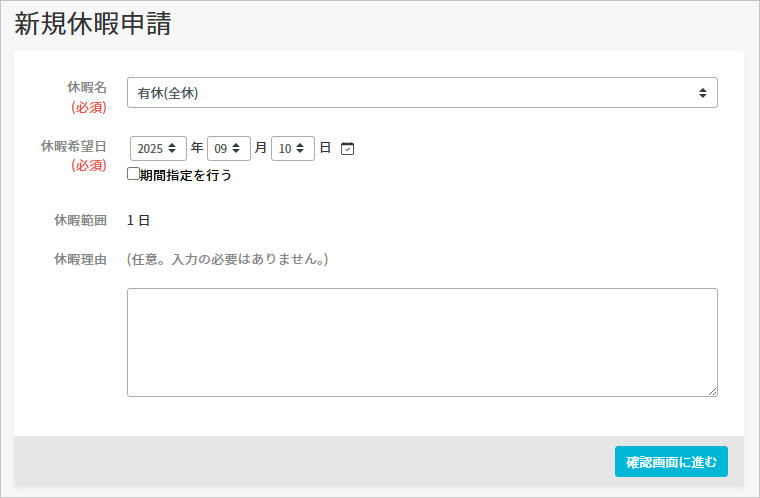
Task: Click the 休暇名 field label
Action: click(x=87, y=87)
